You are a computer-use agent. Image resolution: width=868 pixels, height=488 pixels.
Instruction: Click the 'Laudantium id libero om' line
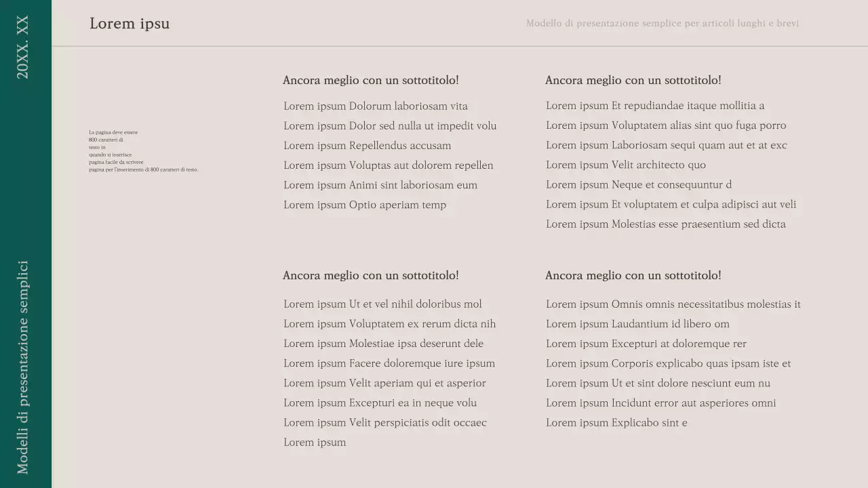pyautogui.click(x=637, y=324)
